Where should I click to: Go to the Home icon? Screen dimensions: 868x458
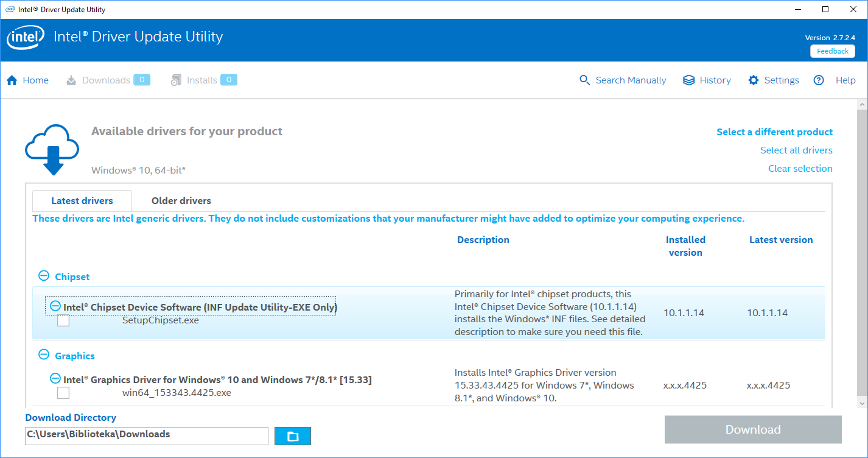point(12,80)
